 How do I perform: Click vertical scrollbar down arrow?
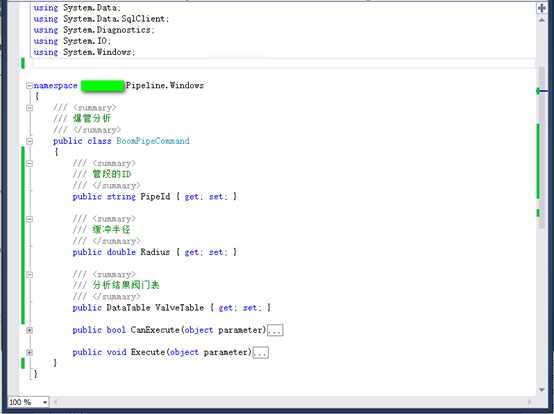(x=541, y=389)
